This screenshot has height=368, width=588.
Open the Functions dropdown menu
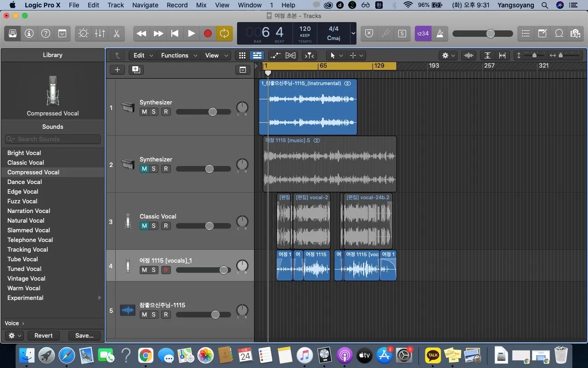tap(179, 55)
